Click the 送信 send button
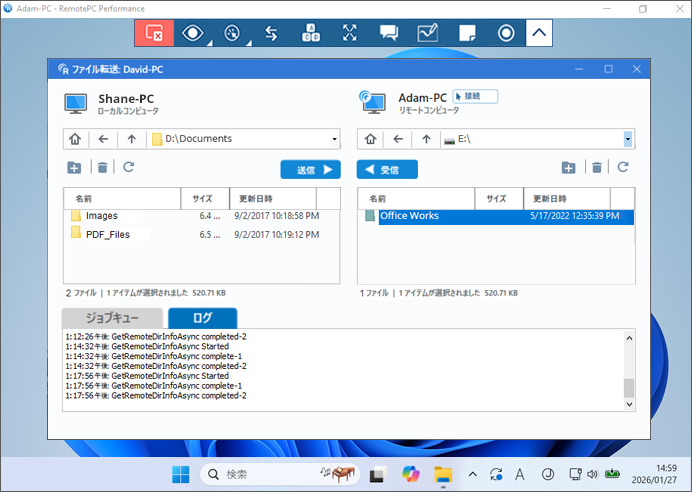Image resolution: width=692 pixels, height=492 pixels. (x=311, y=169)
